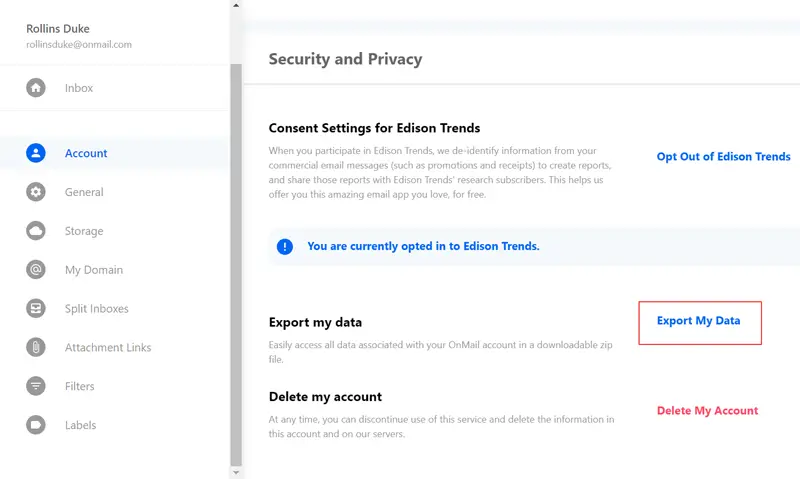Screen dimensions: 800x479
Task: Go to Split Inboxes menu label
Action: pos(97,309)
